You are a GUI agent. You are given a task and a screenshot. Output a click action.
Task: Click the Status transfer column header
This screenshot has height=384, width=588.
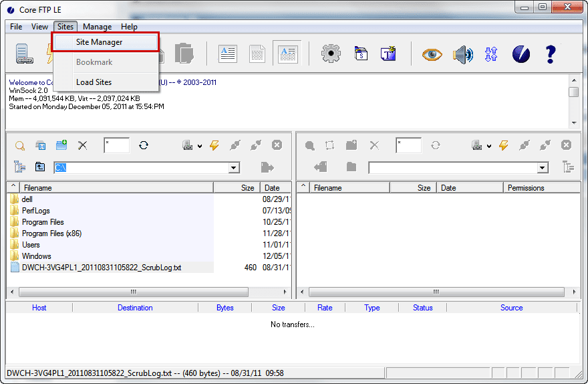(422, 308)
